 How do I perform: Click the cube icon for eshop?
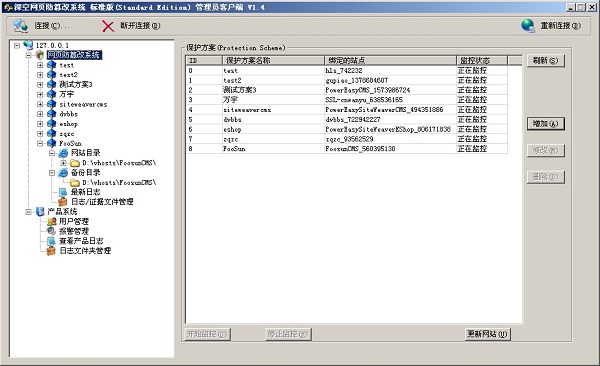pos(51,124)
